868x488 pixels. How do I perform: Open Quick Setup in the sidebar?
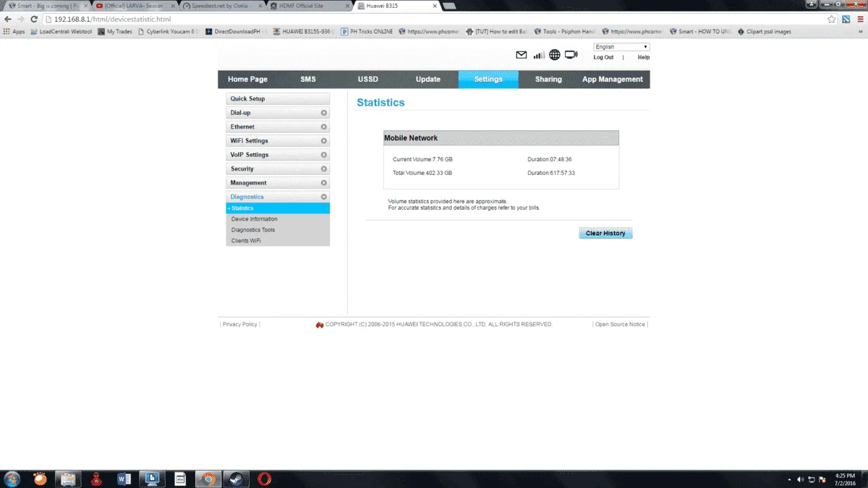coord(278,98)
